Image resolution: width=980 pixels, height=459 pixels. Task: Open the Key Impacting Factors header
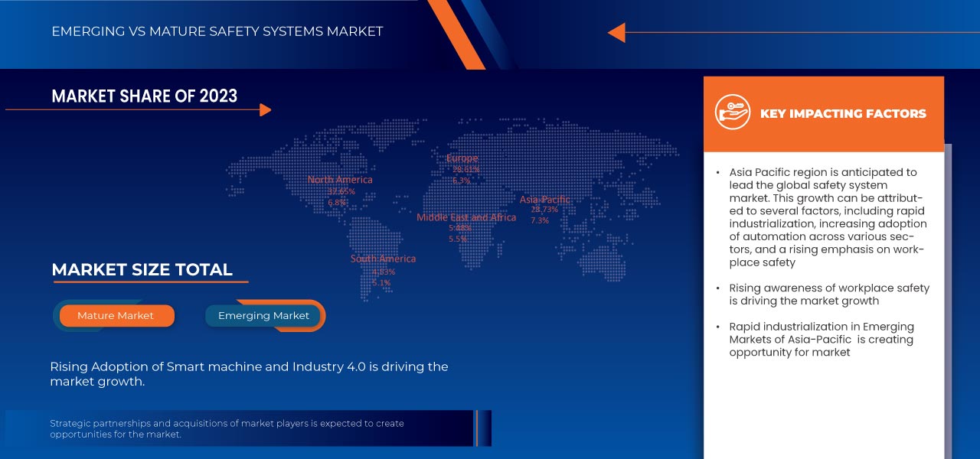pos(842,114)
